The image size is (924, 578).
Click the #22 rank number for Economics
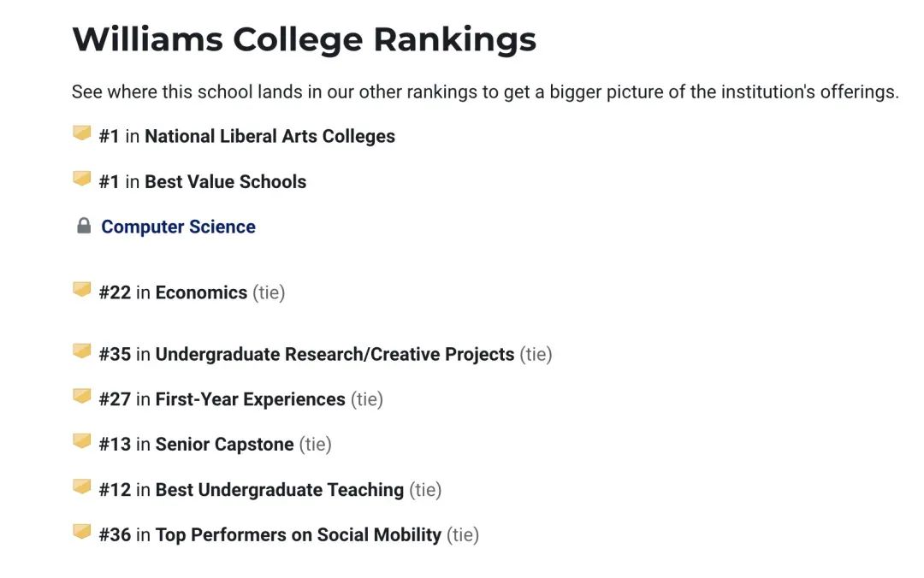pos(115,292)
